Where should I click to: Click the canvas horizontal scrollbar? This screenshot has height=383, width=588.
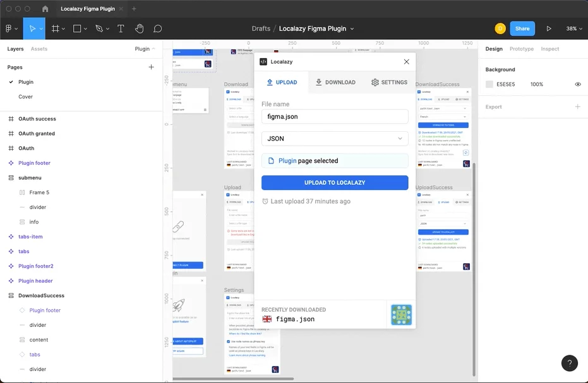point(233,379)
